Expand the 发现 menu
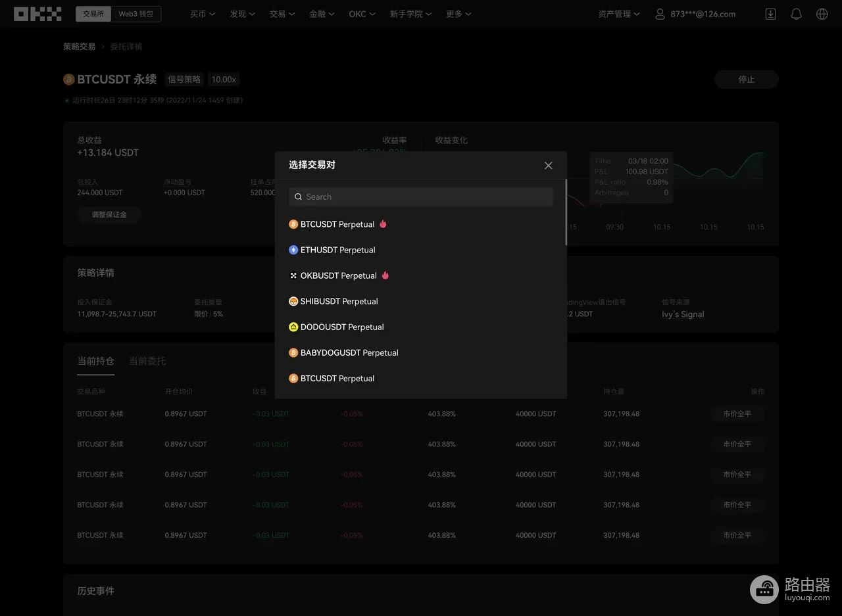Screen dimensions: 842x616 tap(242, 14)
